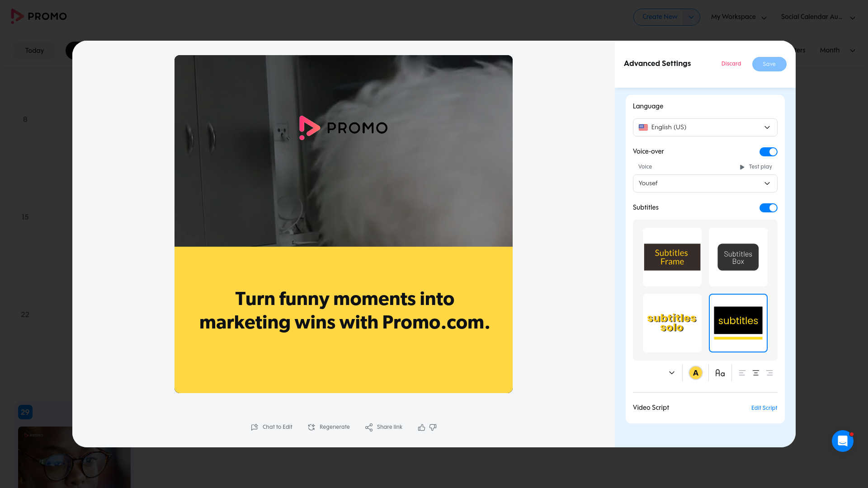The width and height of the screenshot is (868, 488).
Task: Align subtitles to the right
Action: 769,373
